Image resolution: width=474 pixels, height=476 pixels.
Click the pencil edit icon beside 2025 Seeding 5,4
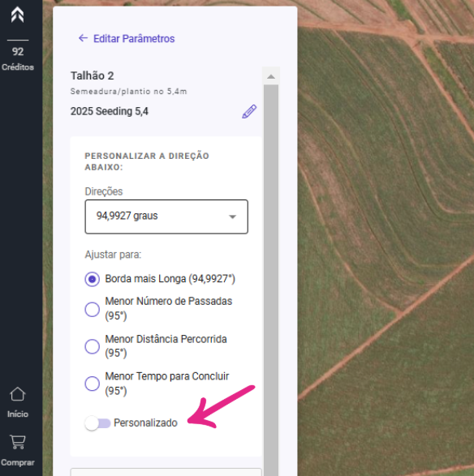point(249,111)
